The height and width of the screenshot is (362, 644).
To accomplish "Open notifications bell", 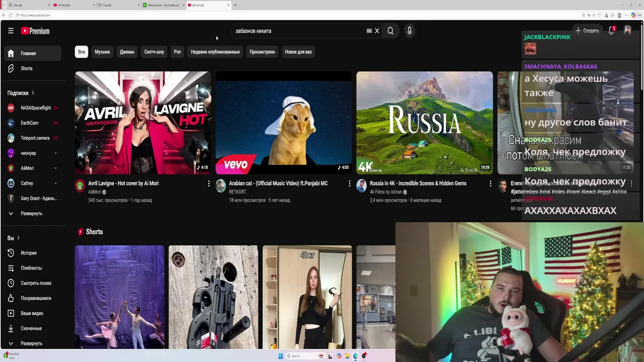I will pos(611,31).
